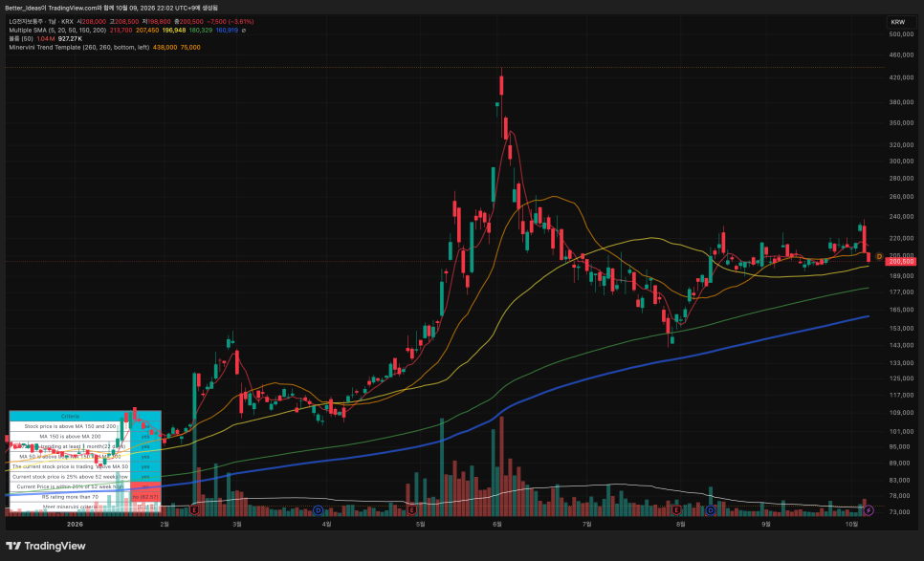Click the 500,000 price axis label
Viewport: 924px width, 561px height.
901,34
